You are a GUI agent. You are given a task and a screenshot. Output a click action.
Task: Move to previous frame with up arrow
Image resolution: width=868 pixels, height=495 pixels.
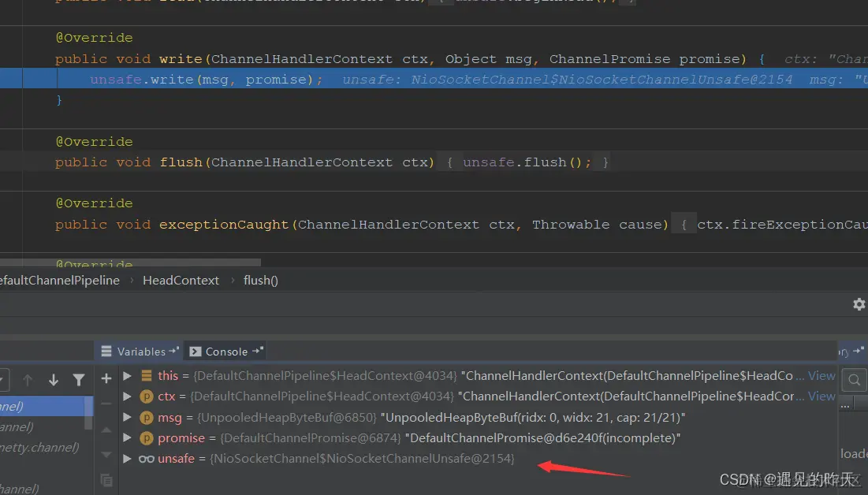[27, 380]
